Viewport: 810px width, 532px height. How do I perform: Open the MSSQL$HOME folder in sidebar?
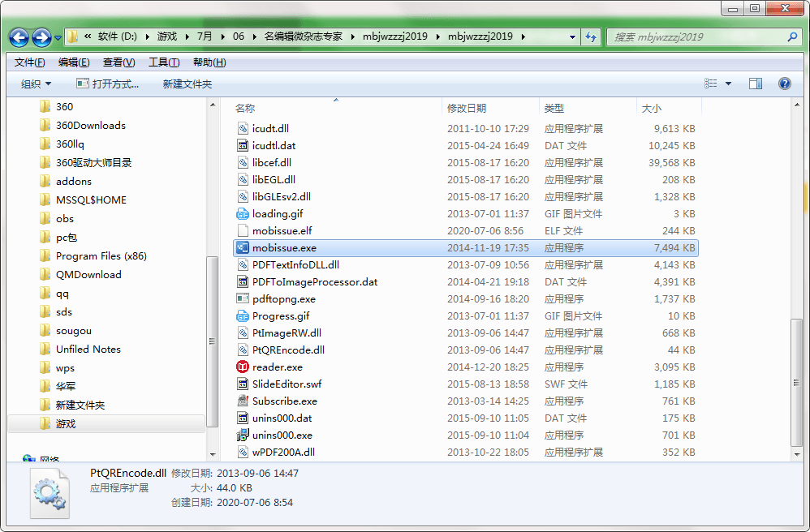pos(91,199)
